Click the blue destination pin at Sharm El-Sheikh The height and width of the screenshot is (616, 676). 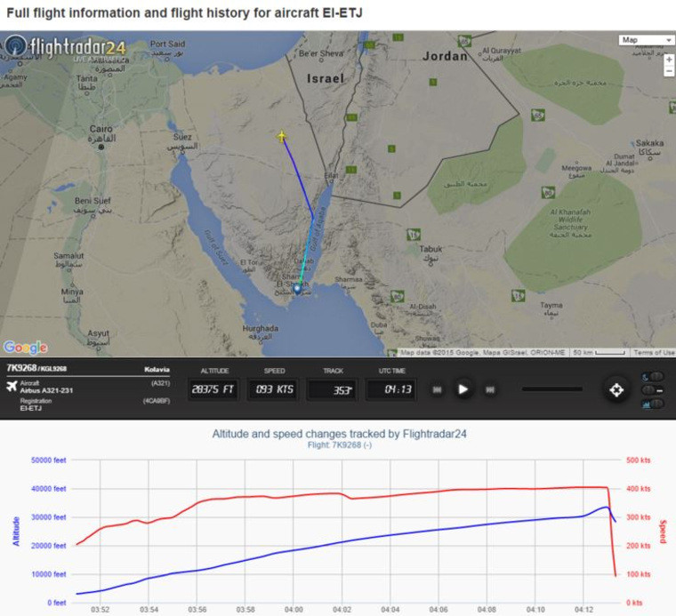[x=297, y=288]
